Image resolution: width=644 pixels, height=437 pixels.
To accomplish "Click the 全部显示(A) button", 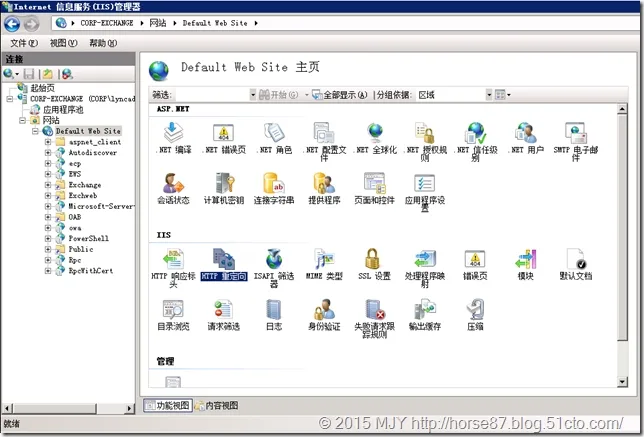I will point(340,95).
